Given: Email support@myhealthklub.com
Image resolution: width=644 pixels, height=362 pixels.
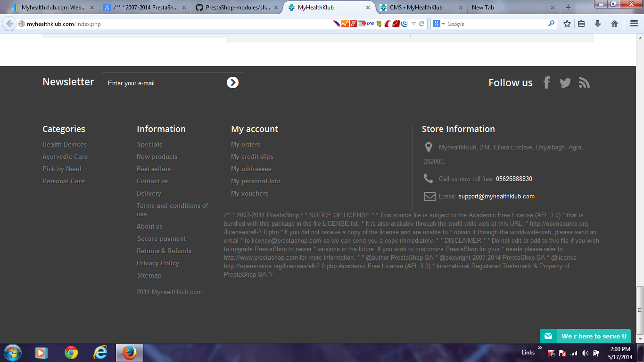Looking at the screenshot, I should click(x=496, y=197).
